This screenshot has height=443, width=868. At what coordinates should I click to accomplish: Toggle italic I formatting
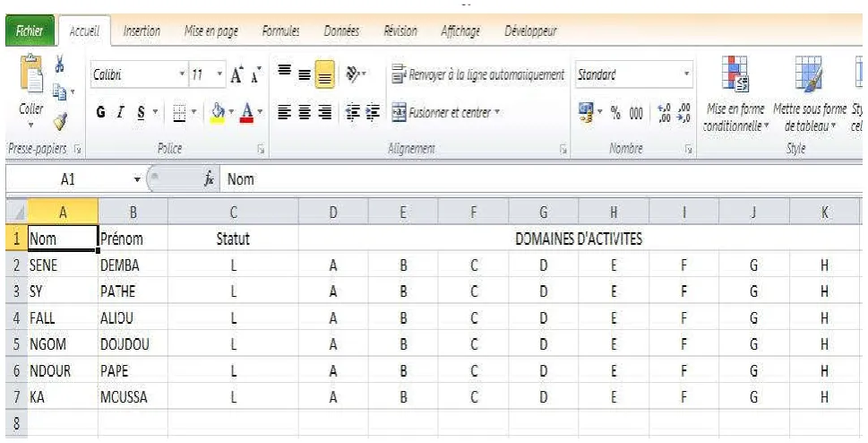pos(120,113)
